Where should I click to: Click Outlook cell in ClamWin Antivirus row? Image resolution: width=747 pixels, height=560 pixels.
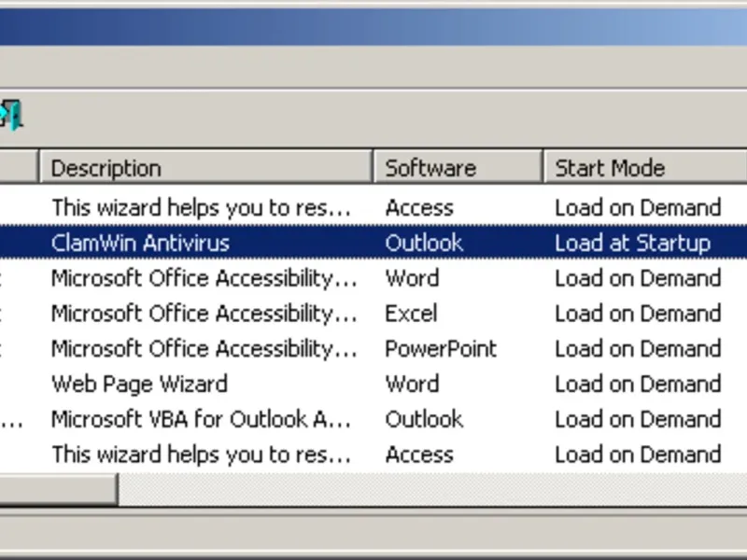tap(424, 244)
